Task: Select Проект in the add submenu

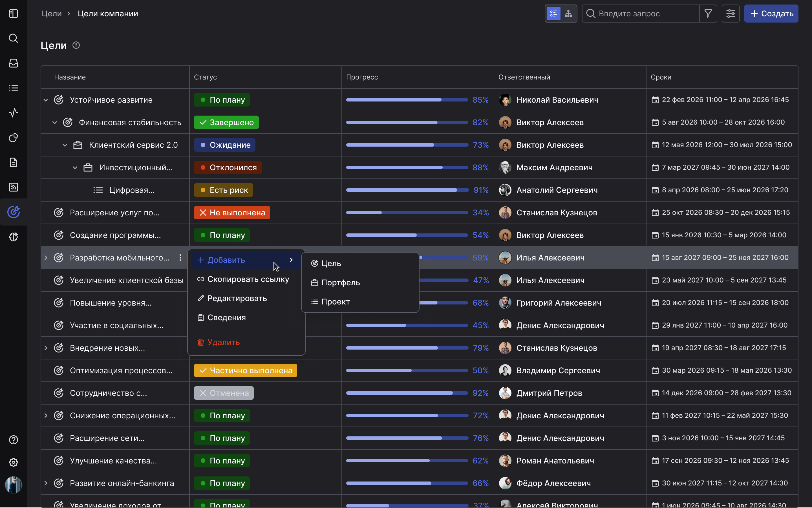Action: (x=360, y=302)
